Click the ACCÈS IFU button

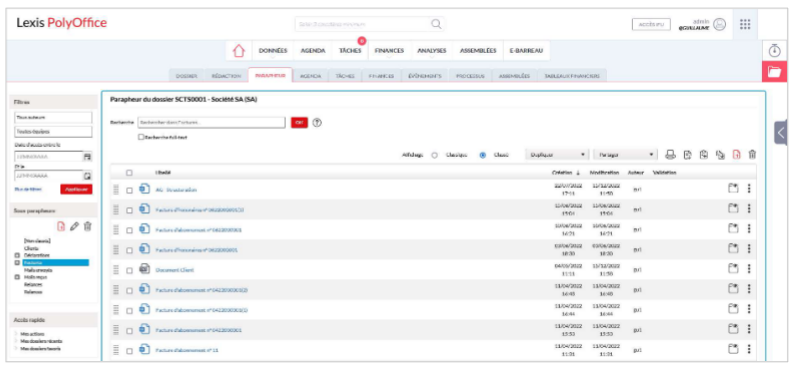[651, 24]
